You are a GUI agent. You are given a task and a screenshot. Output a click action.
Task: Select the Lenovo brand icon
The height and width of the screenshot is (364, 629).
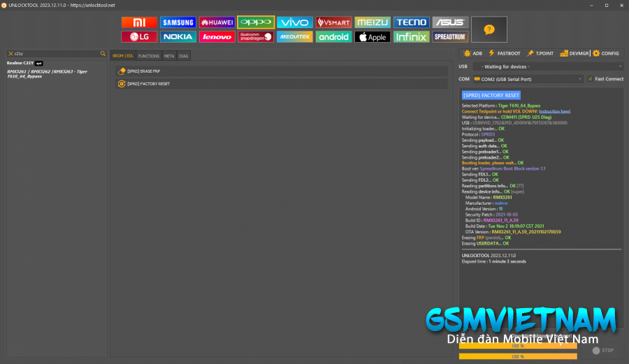[x=217, y=37]
